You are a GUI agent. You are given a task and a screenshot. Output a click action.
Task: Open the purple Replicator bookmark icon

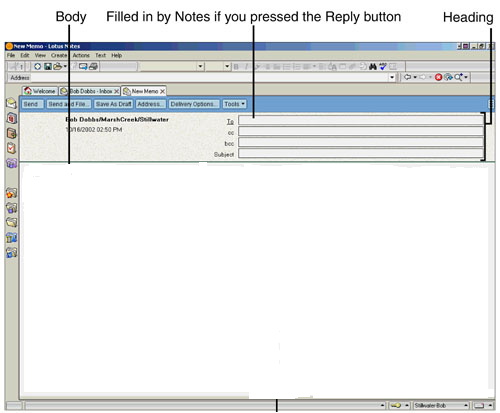(11, 163)
